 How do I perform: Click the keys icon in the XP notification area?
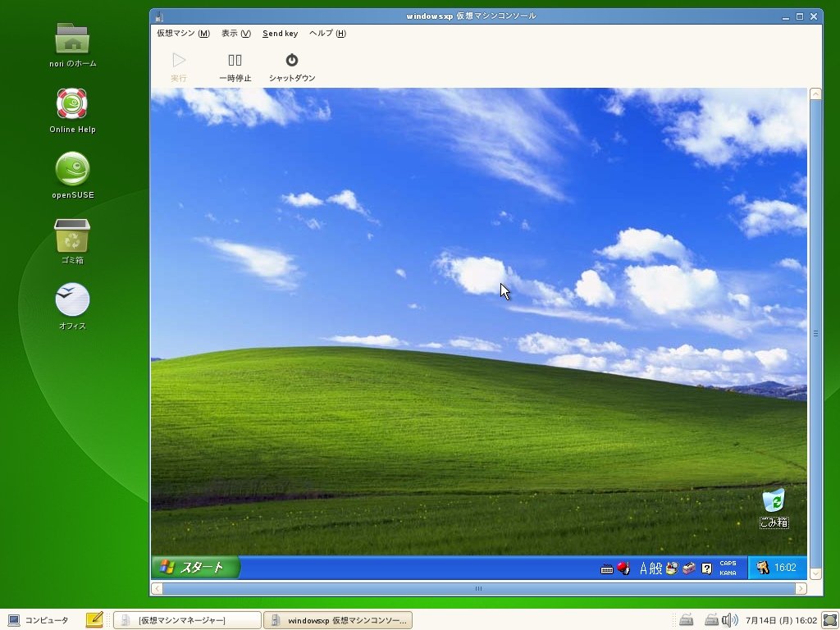[762, 568]
